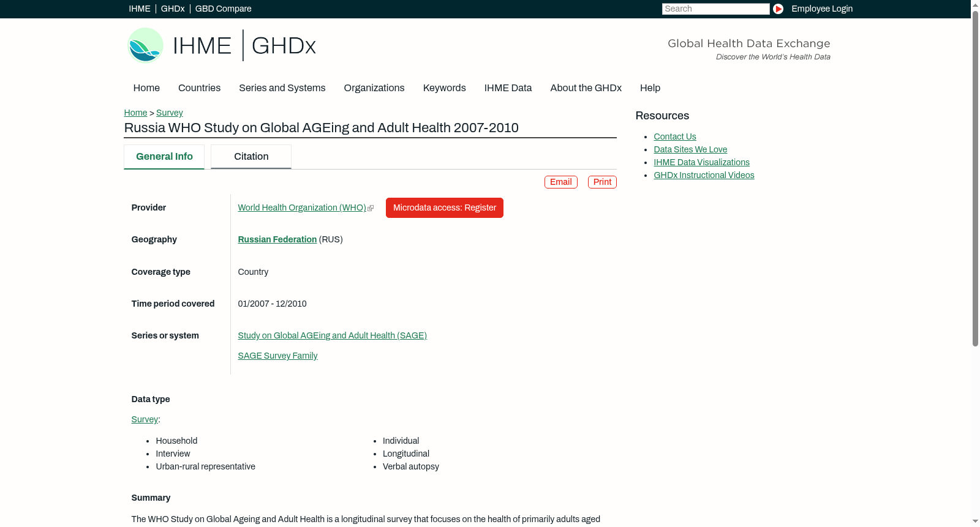Open the Study on Global AGEing (SAGE) link
This screenshot has height=527, width=980.
[333, 336]
